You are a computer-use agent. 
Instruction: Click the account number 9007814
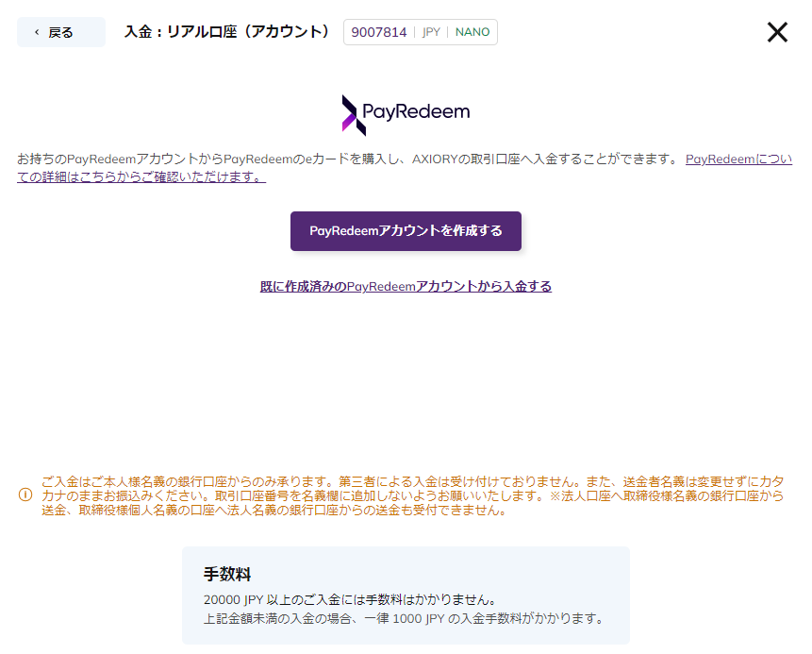378,32
